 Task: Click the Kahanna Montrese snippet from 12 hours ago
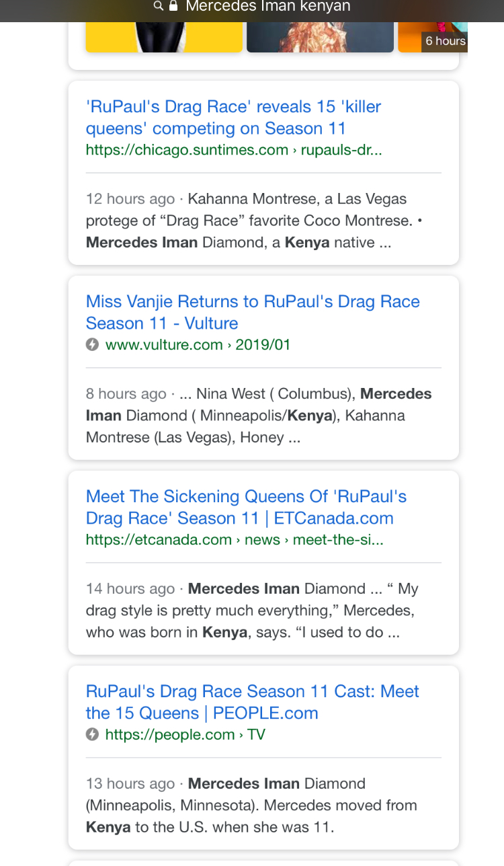point(255,221)
